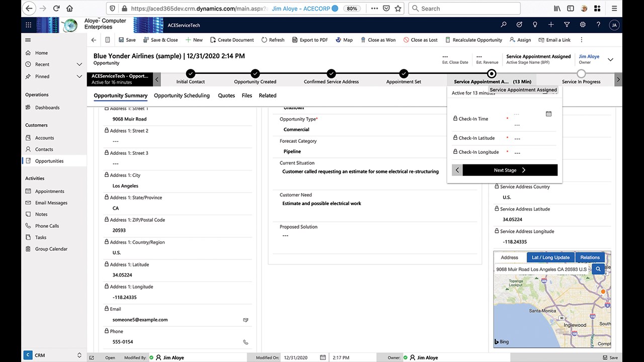Click the pop-out icon in the bottom status bar
Image resolution: width=644 pixels, height=362 pixels.
92,358
